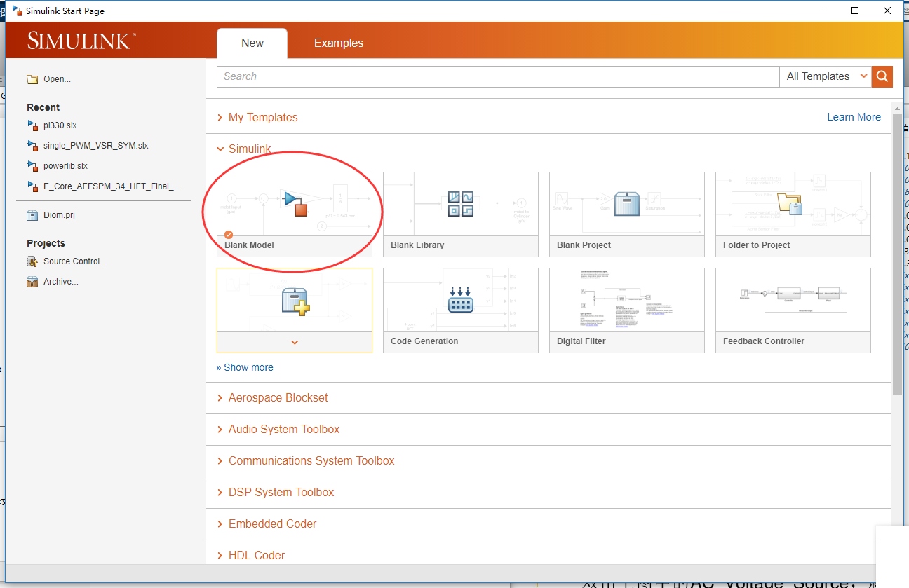
Task: Switch to the Examples tab
Action: click(339, 43)
